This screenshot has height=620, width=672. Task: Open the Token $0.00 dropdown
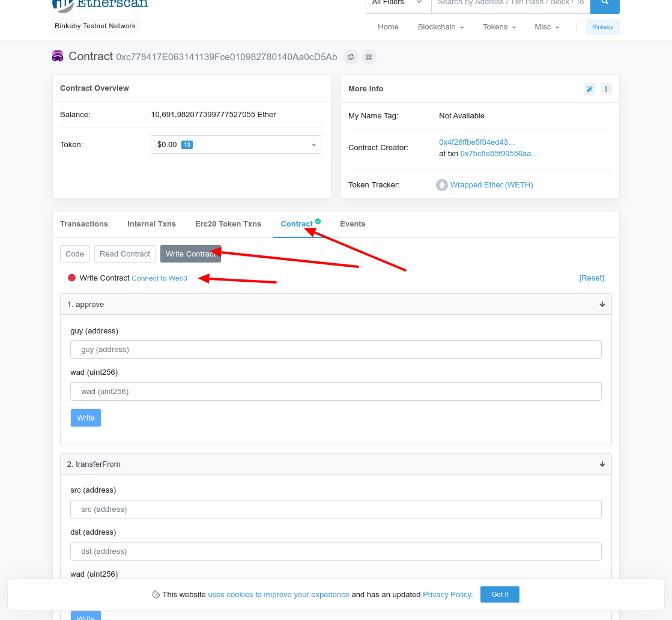235,145
